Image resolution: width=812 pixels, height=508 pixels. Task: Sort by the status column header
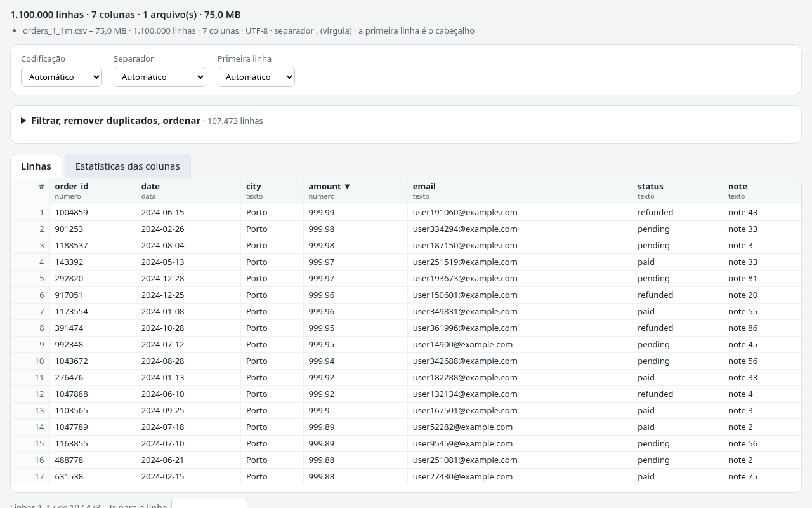pos(678,191)
